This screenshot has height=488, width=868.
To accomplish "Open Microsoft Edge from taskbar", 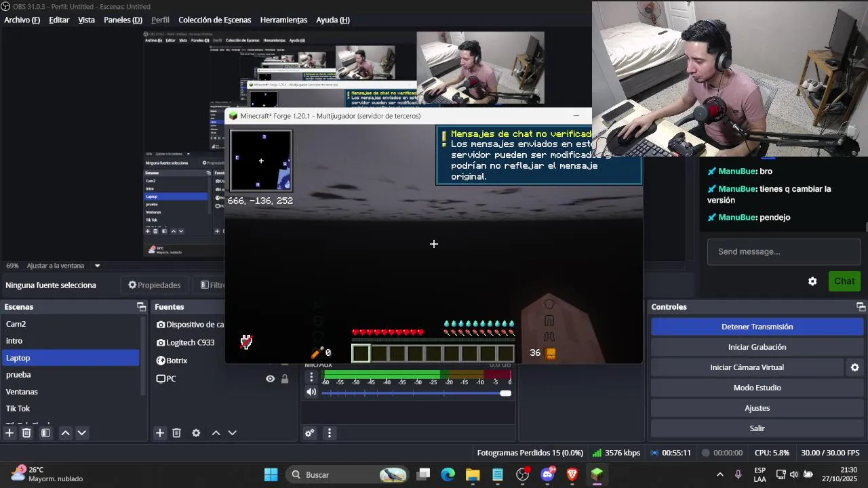I will pyautogui.click(x=448, y=474).
